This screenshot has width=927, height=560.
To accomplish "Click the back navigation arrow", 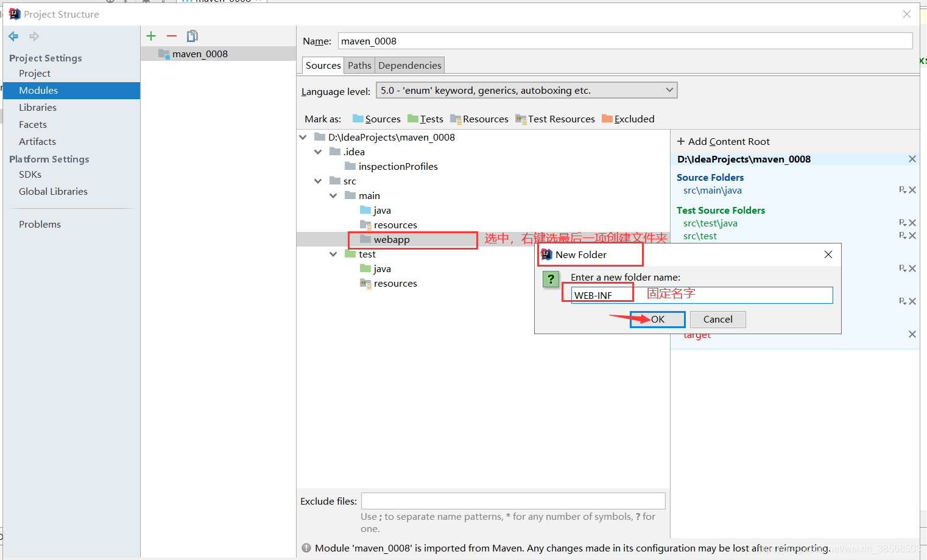I will [x=13, y=37].
